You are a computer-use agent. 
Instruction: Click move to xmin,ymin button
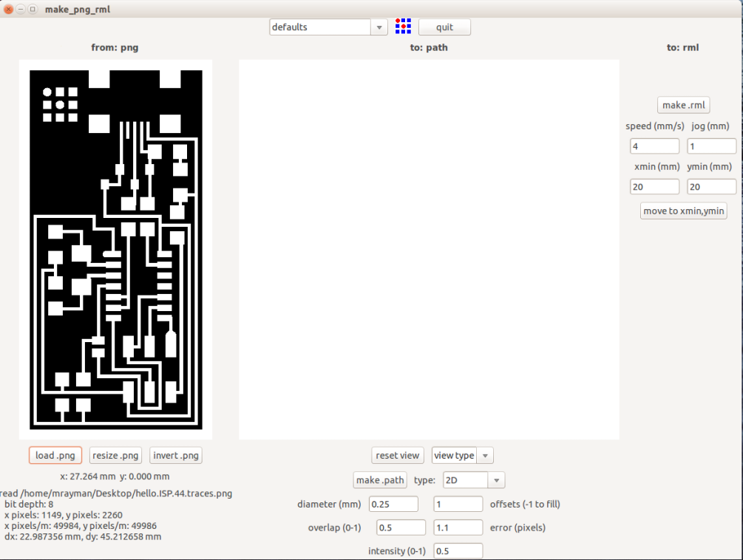click(683, 211)
